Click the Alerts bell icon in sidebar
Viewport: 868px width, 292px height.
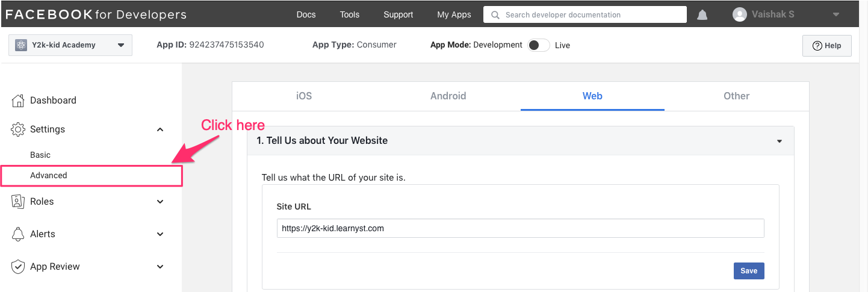click(x=18, y=234)
